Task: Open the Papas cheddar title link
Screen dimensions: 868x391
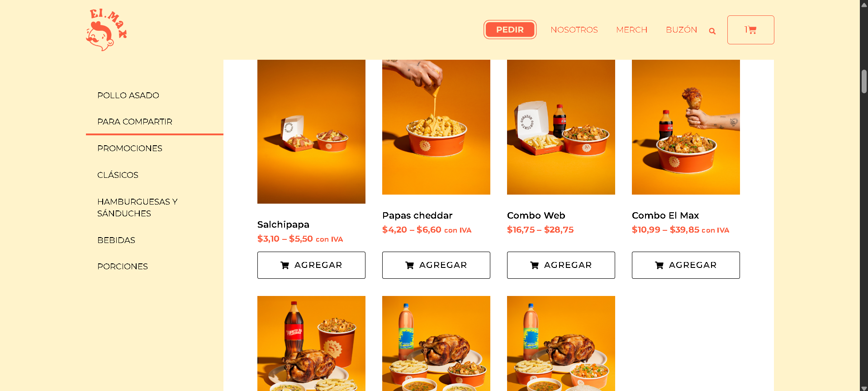Action: (x=417, y=215)
